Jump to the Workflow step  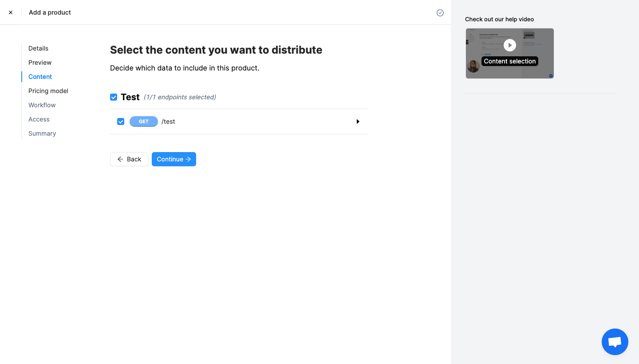pyautogui.click(x=42, y=105)
